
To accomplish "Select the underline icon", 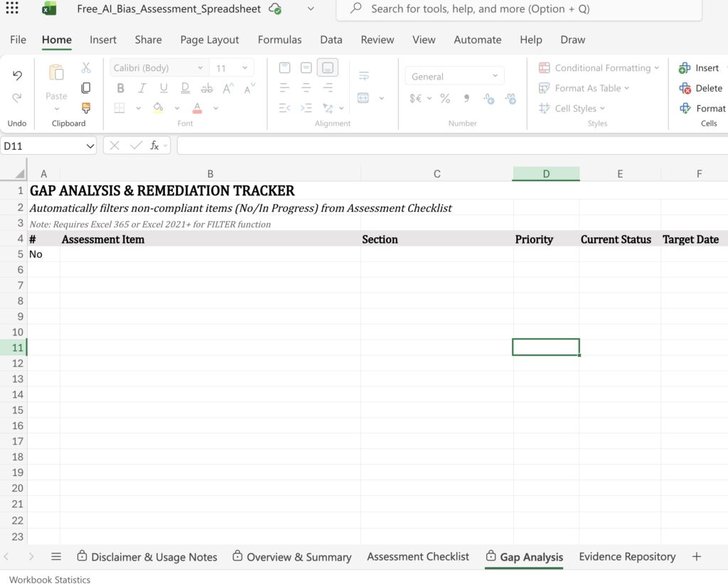I will point(163,87).
